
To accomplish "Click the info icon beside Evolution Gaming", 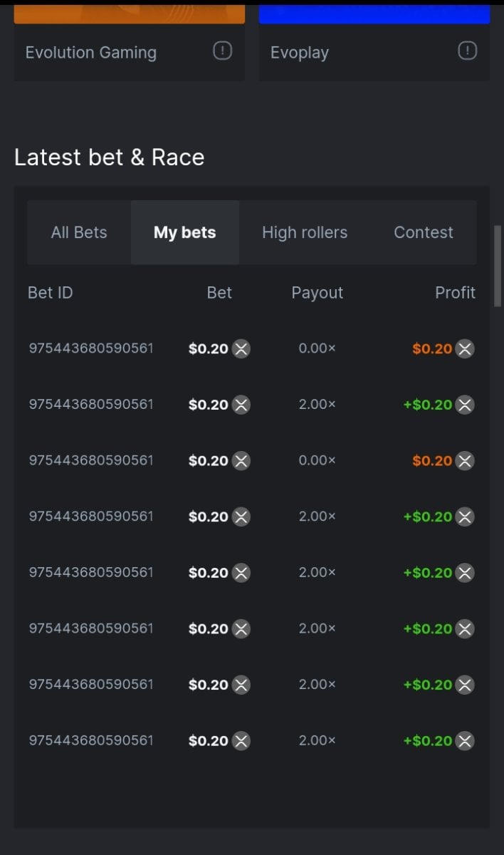I will pyautogui.click(x=223, y=51).
